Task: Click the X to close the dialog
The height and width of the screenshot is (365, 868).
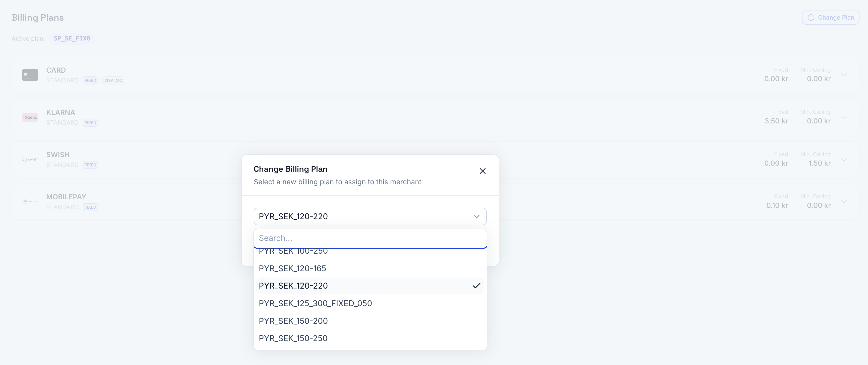Action: 482,171
